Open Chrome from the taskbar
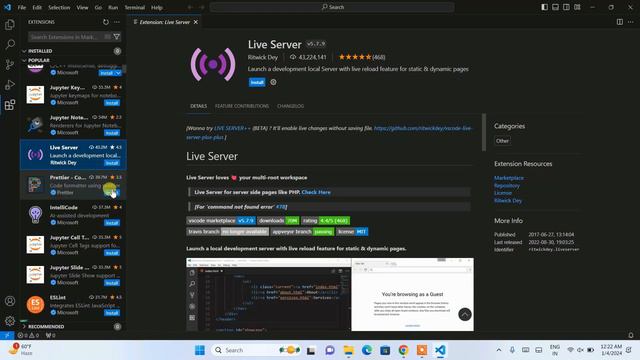This screenshot has height=360, width=640. (x=403, y=350)
